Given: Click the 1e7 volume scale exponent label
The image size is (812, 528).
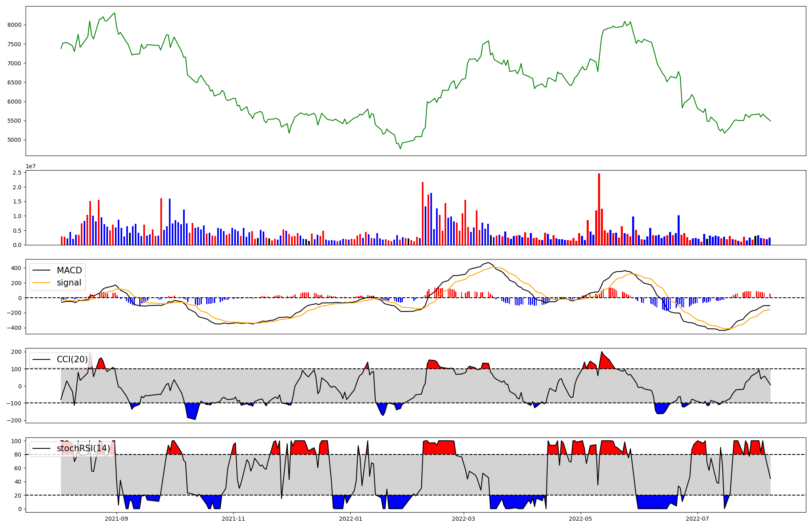Looking at the screenshot, I should pos(30,167).
